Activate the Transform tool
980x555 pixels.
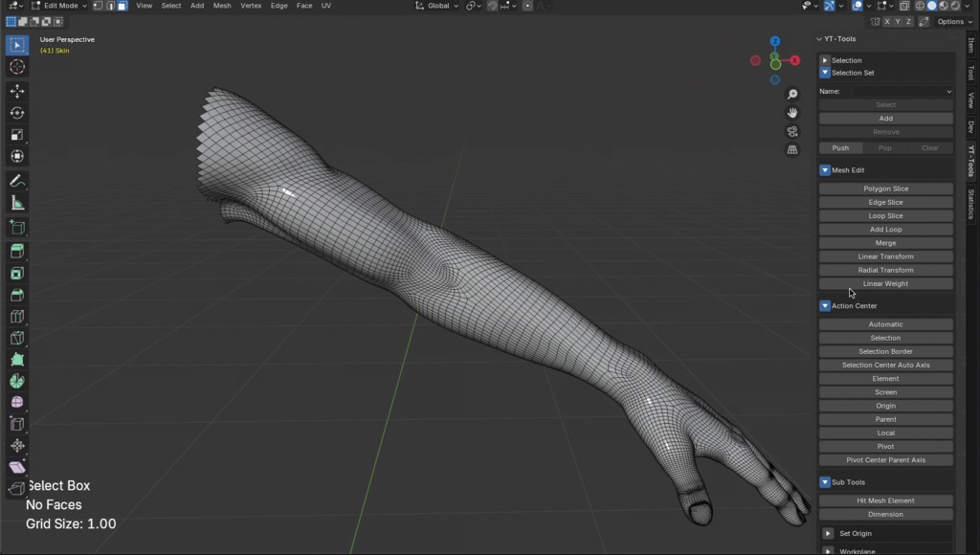coord(16,156)
